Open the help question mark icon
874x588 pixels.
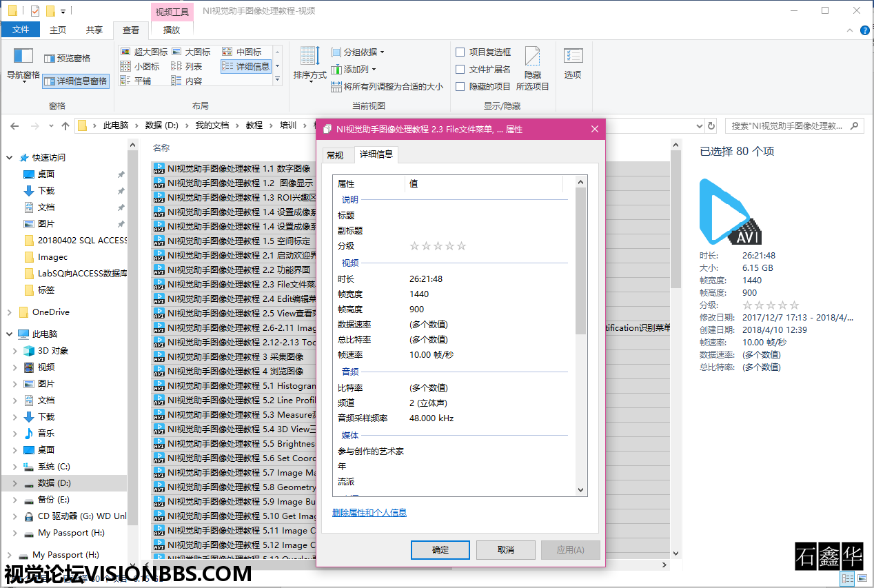(x=865, y=30)
